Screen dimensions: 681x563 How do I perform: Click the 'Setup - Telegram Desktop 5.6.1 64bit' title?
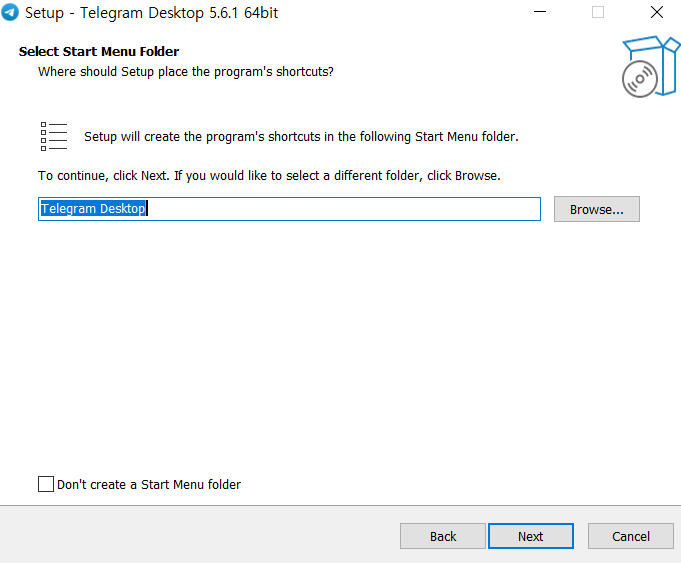coord(151,13)
